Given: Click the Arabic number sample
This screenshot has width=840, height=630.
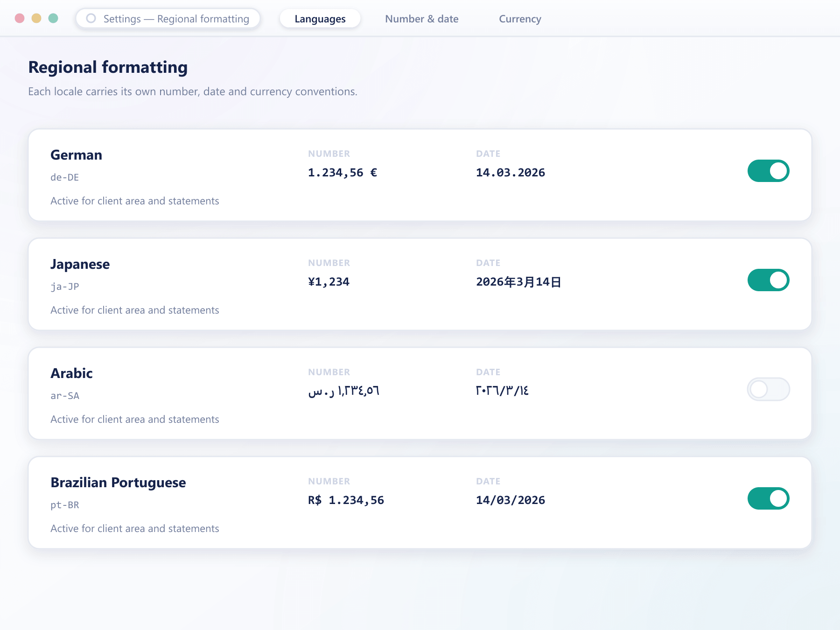Looking at the screenshot, I should point(344,391).
